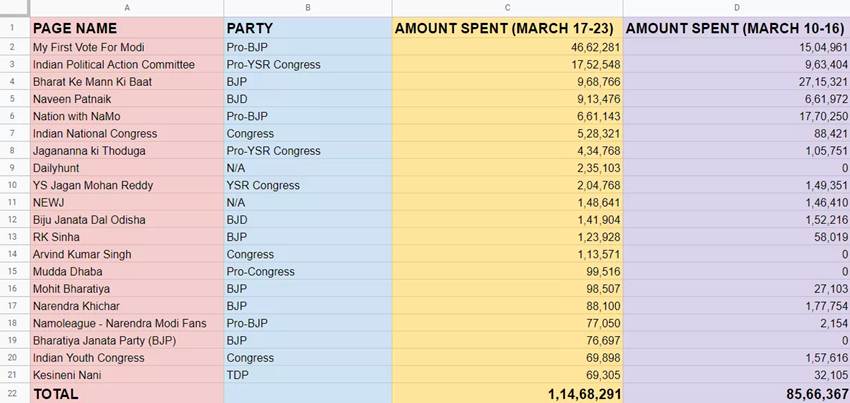Image resolution: width=850 pixels, height=403 pixels.
Task: Click the select-all corner box
Action: pyautogui.click(x=14, y=8)
